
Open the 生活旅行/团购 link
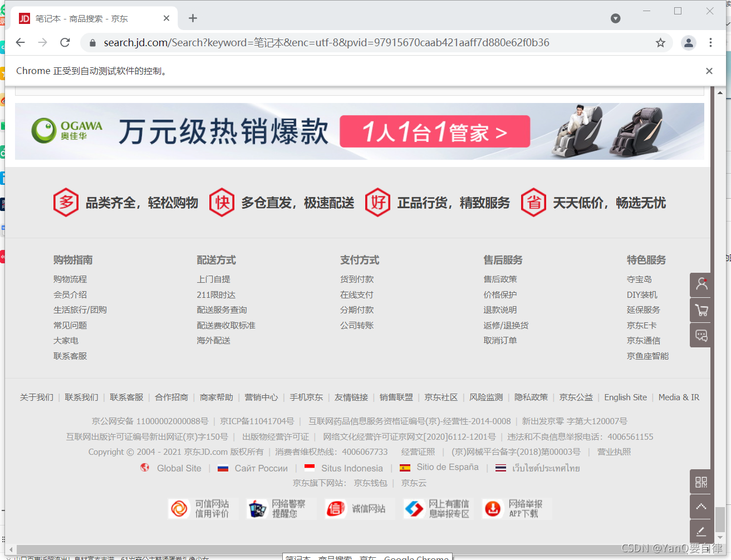click(80, 310)
